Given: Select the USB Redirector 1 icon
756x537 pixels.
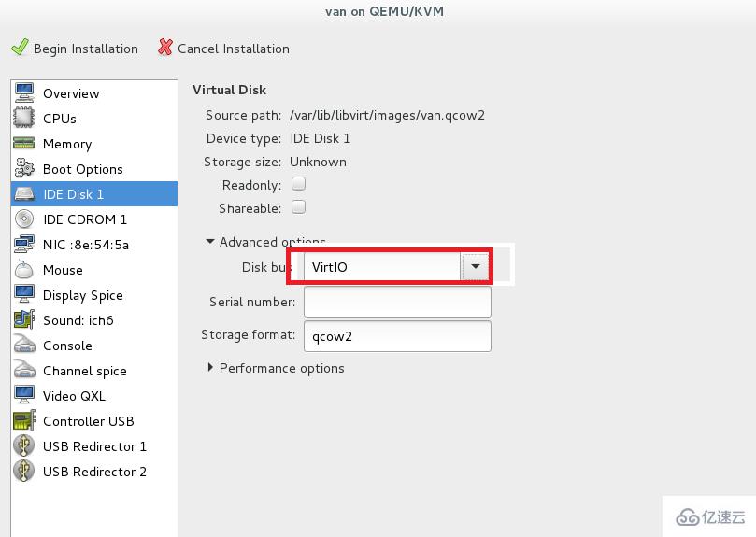Looking at the screenshot, I should tap(24, 446).
